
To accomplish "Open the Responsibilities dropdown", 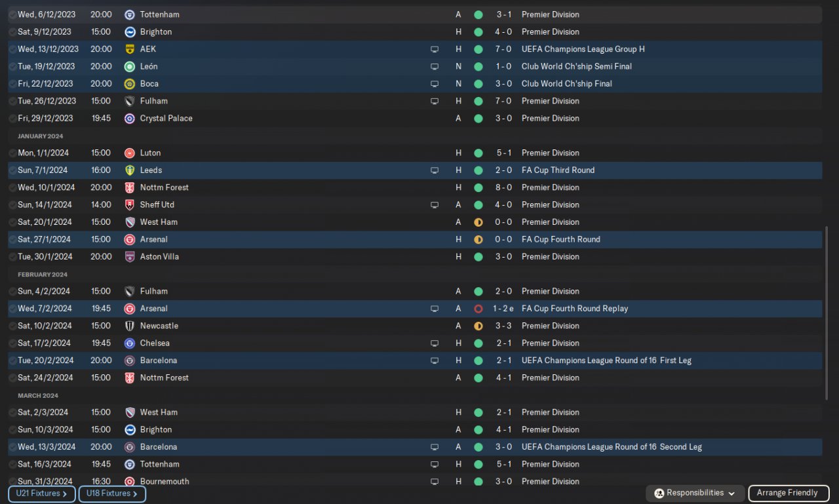I will 694,494.
